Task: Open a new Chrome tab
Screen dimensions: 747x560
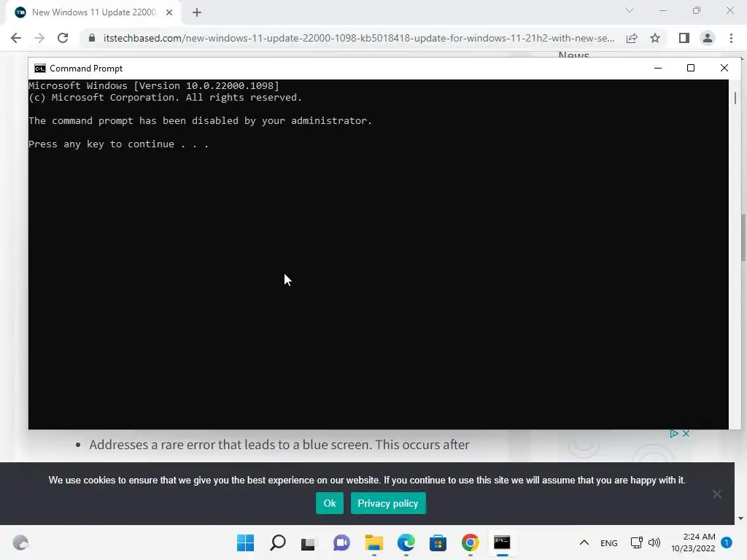Action: coord(197,12)
